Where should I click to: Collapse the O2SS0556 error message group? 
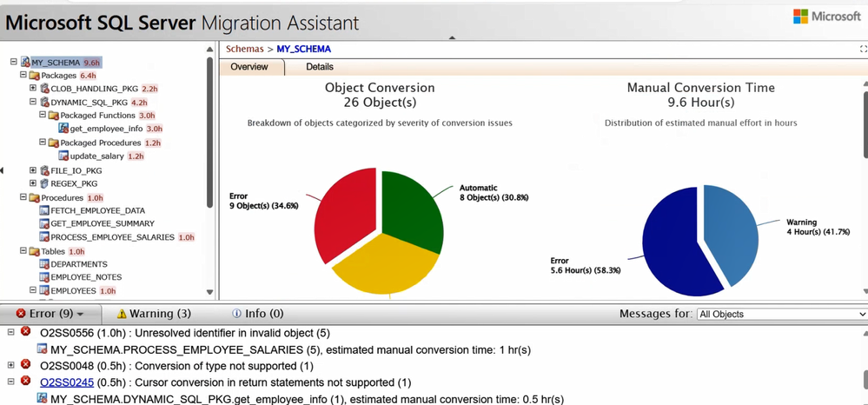click(x=10, y=332)
